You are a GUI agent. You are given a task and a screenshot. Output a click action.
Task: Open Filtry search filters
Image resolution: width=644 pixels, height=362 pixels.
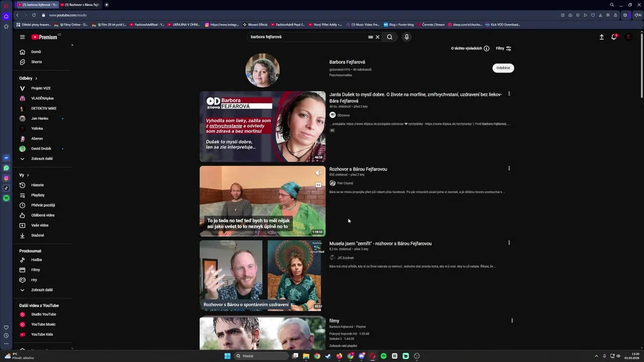[504, 48]
